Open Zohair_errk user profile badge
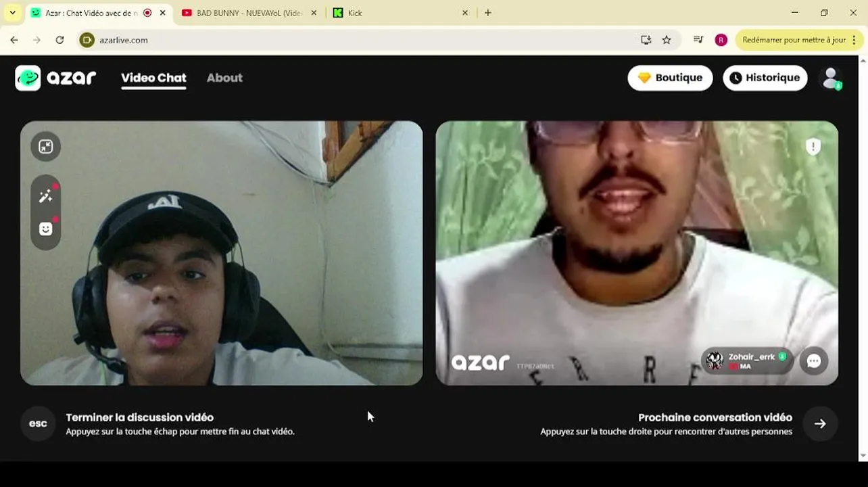Viewport: 868px width, 487px height. (748, 361)
